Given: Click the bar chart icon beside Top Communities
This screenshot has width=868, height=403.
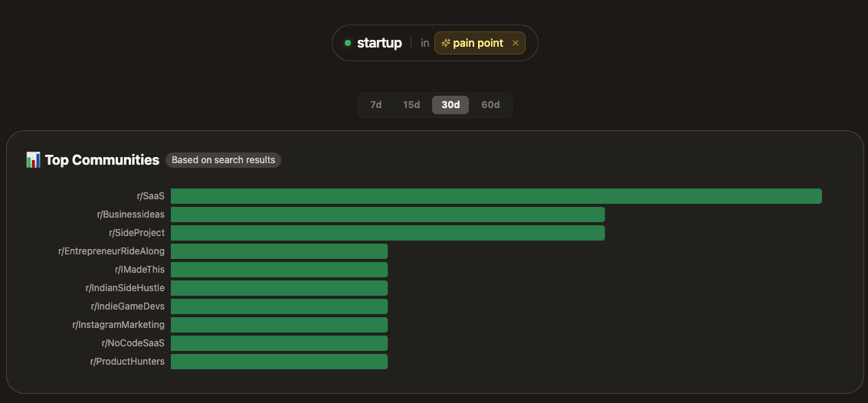Looking at the screenshot, I should 33,160.
